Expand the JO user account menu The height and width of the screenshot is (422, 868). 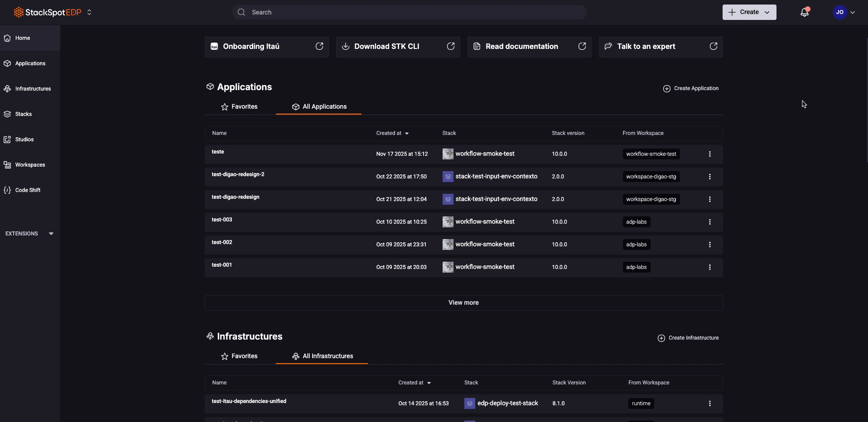tap(844, 12)
